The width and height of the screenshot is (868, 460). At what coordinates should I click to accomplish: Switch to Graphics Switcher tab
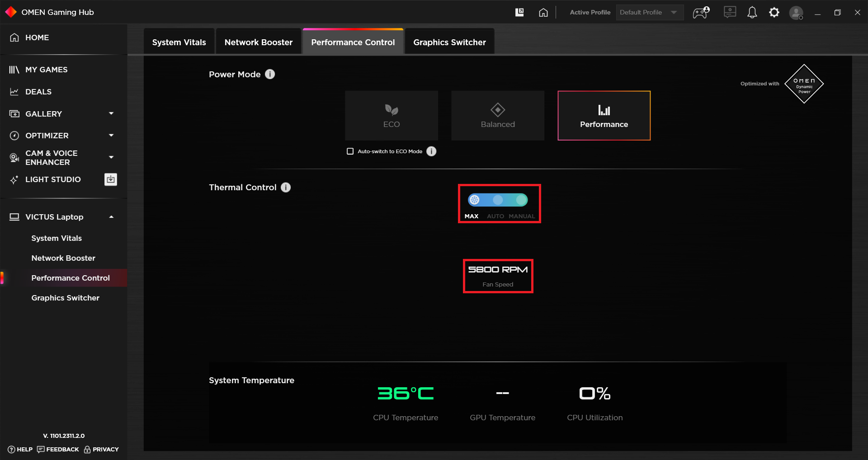pyautogui.click(x=449, y=42)
